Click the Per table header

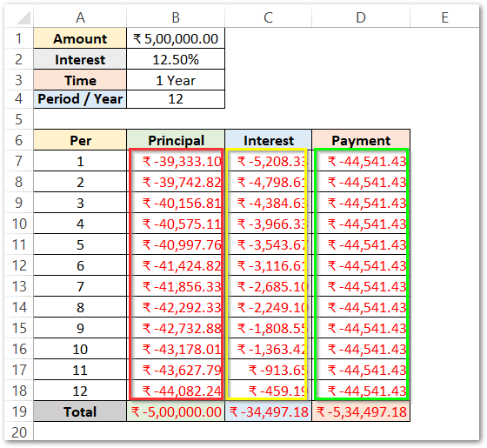click(80, 140)
